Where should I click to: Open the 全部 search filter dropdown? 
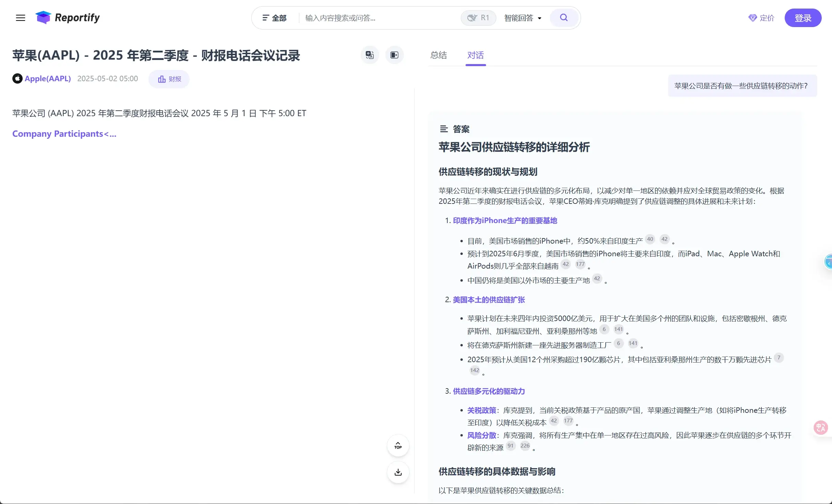click(275, 17)
